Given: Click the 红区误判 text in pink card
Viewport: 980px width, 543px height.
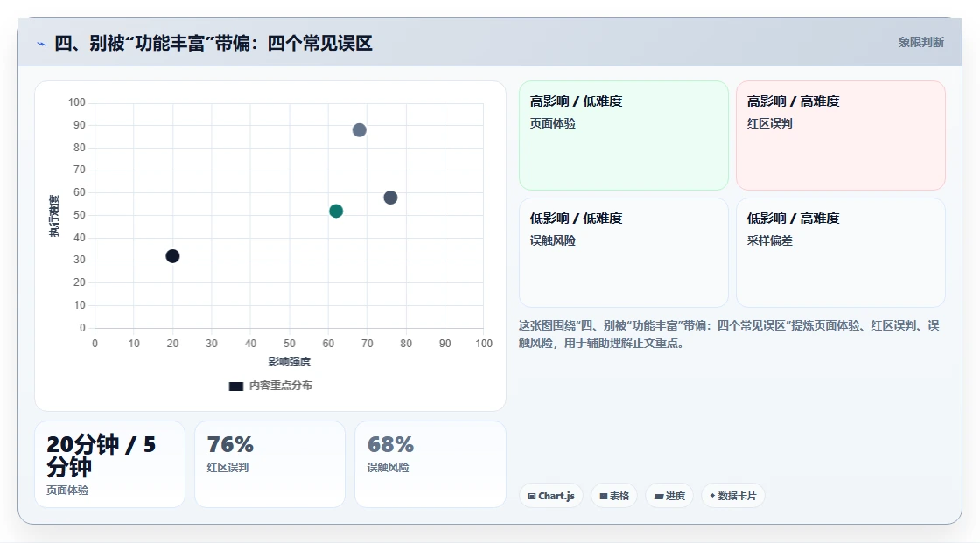Looking at the screenshot, I should pos(769,123).
